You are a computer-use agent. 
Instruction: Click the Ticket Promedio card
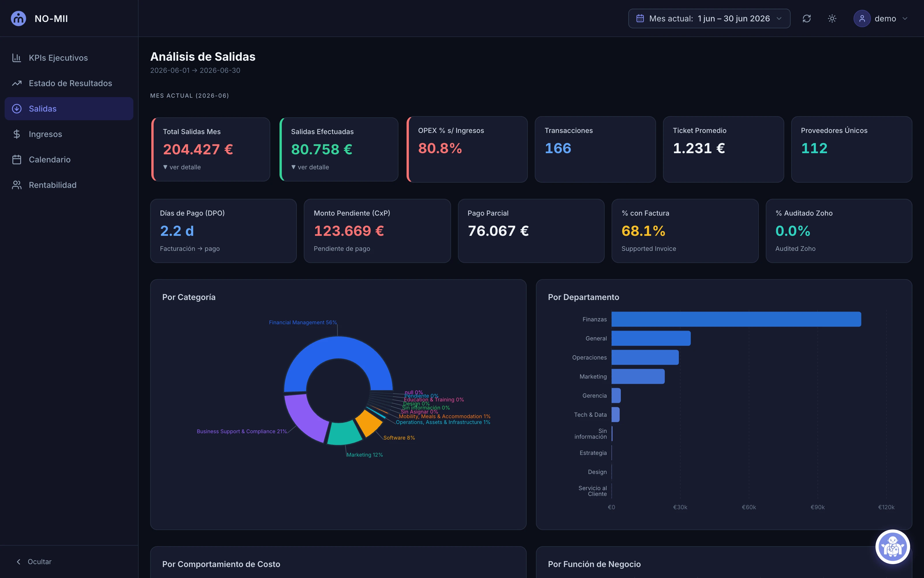point(724,149)
